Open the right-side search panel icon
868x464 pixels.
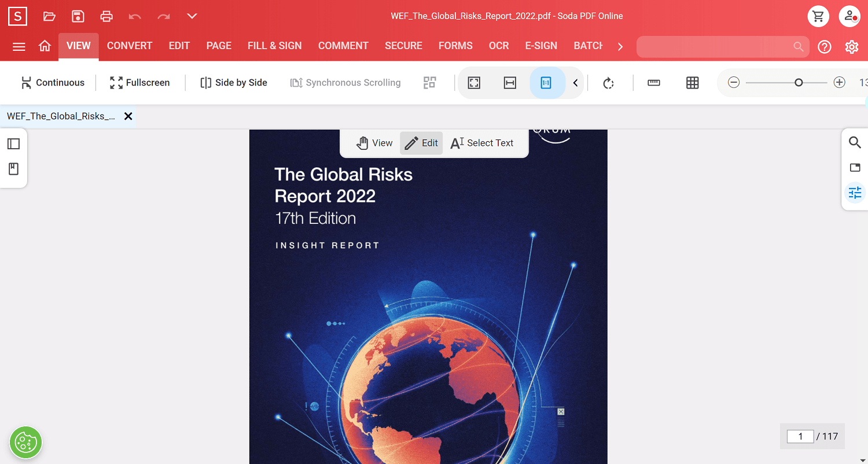pyautogui.click(x=855, y=142)
